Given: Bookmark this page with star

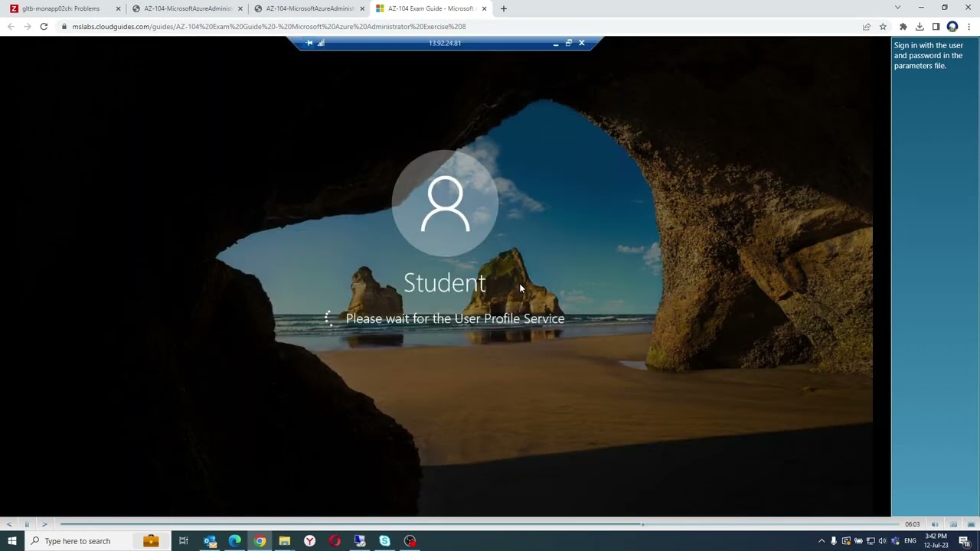Looking at the screenshot, I should click(883, 26).
